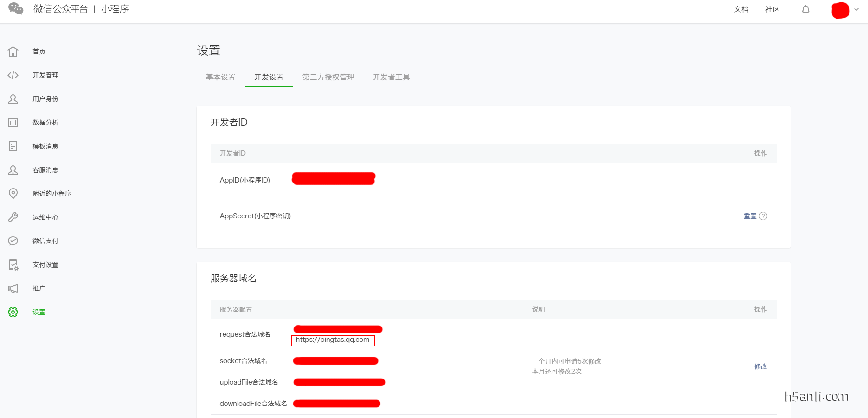Expand the account avatar dropdown arrow
Viewport: 868px width, 418px height.
pyautogui.click(x=856, y=9)
